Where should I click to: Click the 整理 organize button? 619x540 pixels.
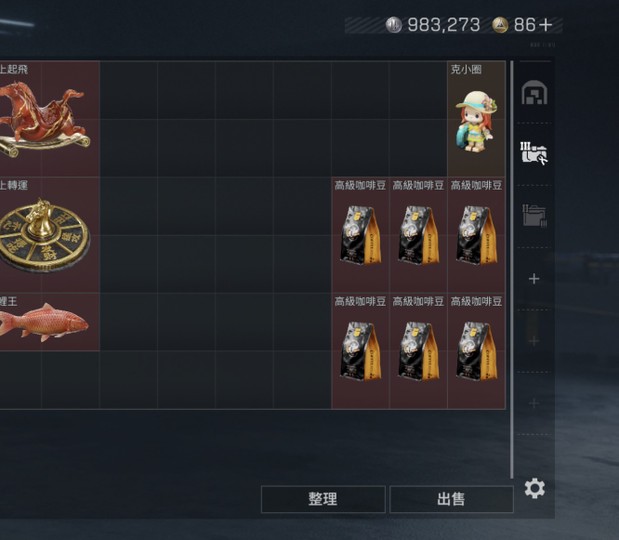[323, 499]
